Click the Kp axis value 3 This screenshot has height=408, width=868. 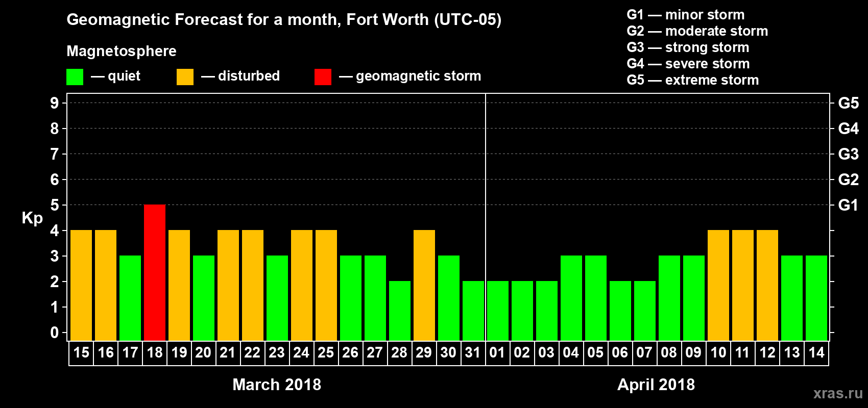point(55,256)
